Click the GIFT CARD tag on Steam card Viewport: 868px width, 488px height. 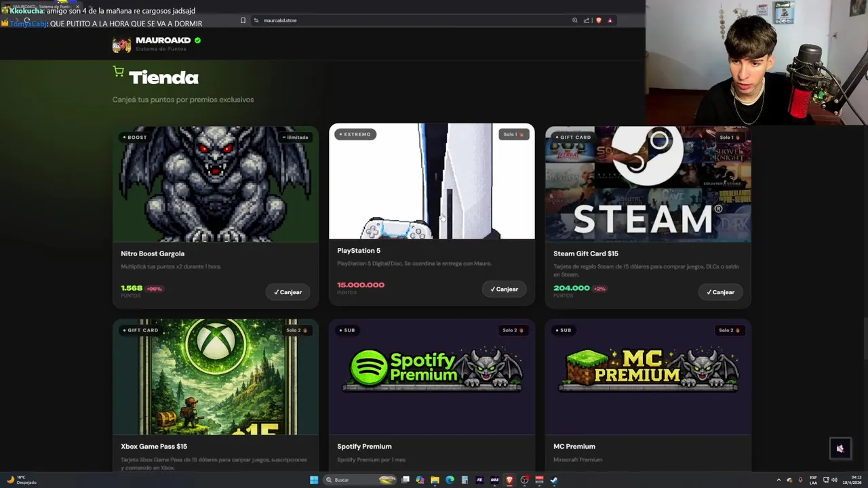(573, 138)
